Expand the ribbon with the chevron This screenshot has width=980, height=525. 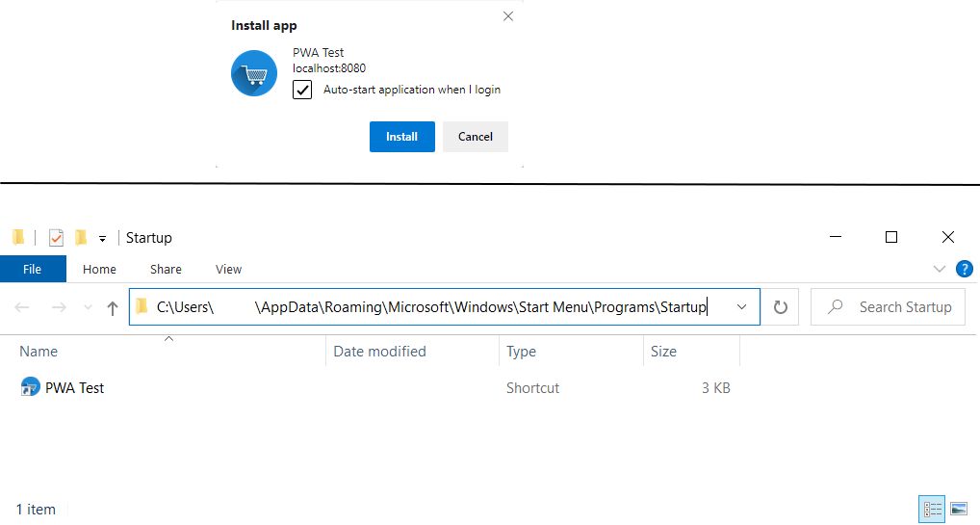coord(939,269)
